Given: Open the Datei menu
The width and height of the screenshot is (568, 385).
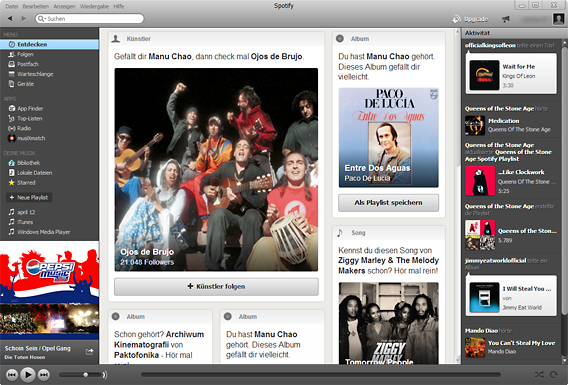Looking at the screenshot, I should [x=12, y=6].
